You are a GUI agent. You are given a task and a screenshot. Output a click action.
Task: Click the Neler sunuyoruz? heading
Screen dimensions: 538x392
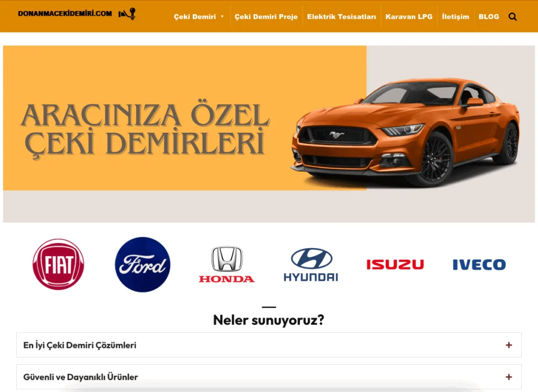(268, 320)
